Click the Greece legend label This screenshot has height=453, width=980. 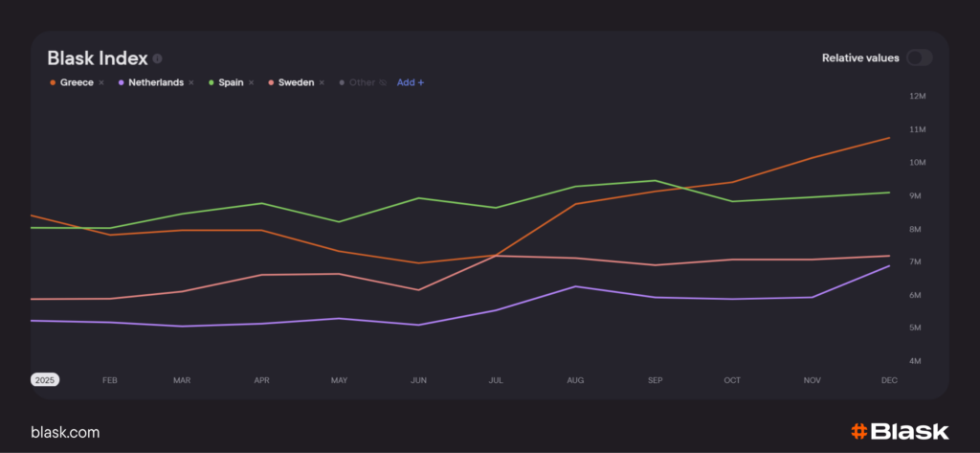pyautogui.click(x=77, y=83)
